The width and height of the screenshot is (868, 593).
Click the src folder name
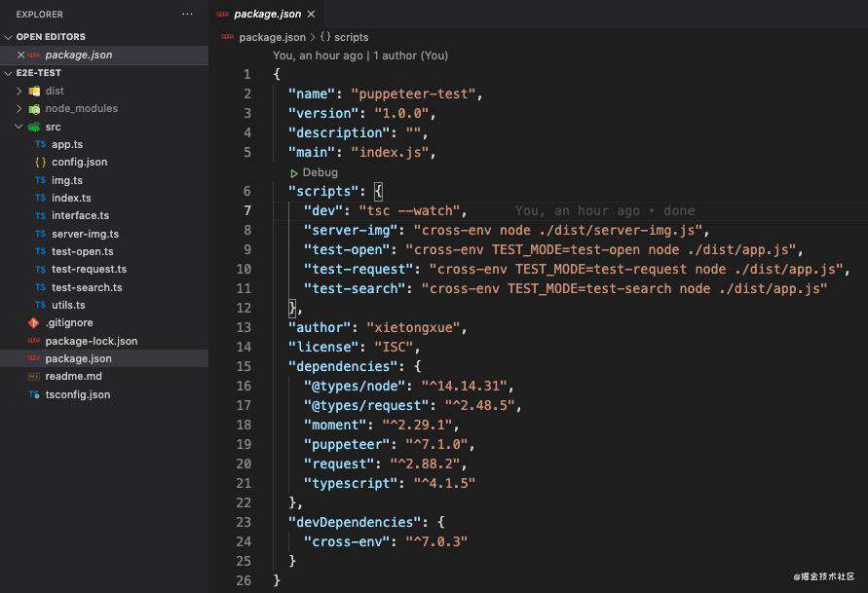54,127
